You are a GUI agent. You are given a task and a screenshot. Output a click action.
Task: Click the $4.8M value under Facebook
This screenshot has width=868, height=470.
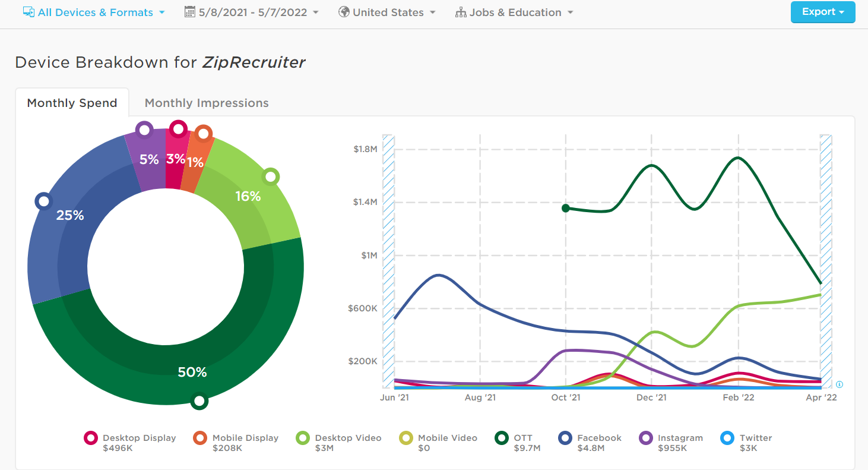pyautogui.click(x=590, y=448)
